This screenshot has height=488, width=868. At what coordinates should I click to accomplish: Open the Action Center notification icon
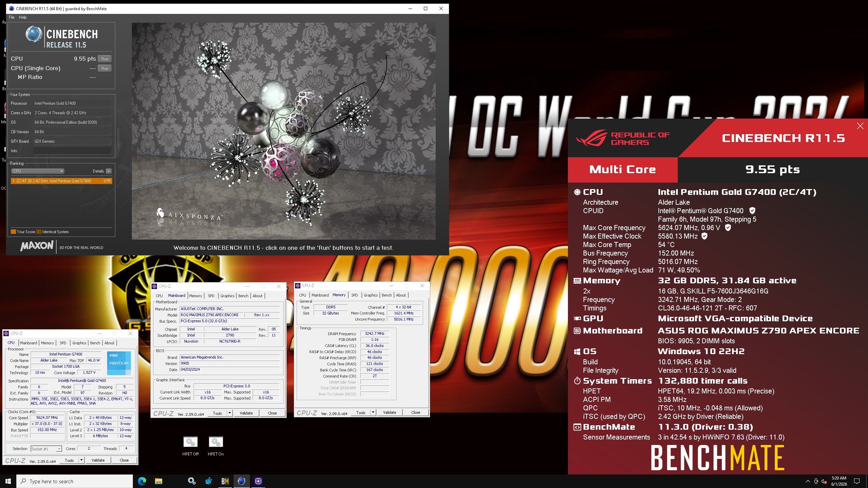[857, 481]
